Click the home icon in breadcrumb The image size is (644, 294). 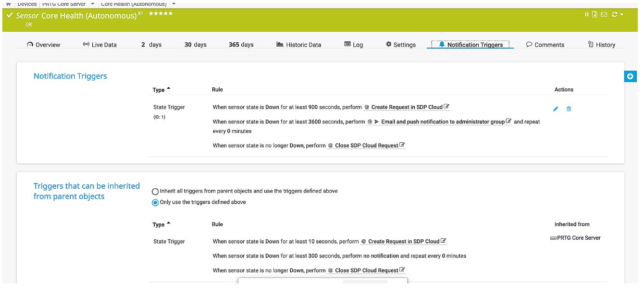[8, 4]
